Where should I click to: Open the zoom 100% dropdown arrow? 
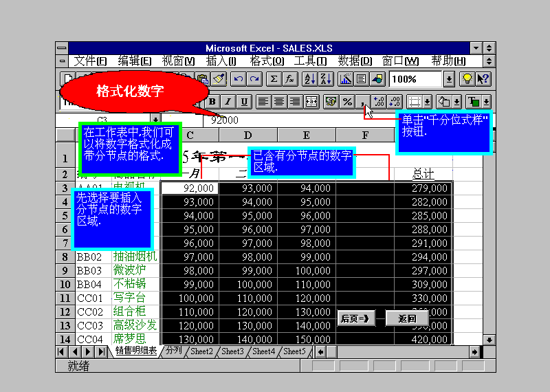point(449,79)
